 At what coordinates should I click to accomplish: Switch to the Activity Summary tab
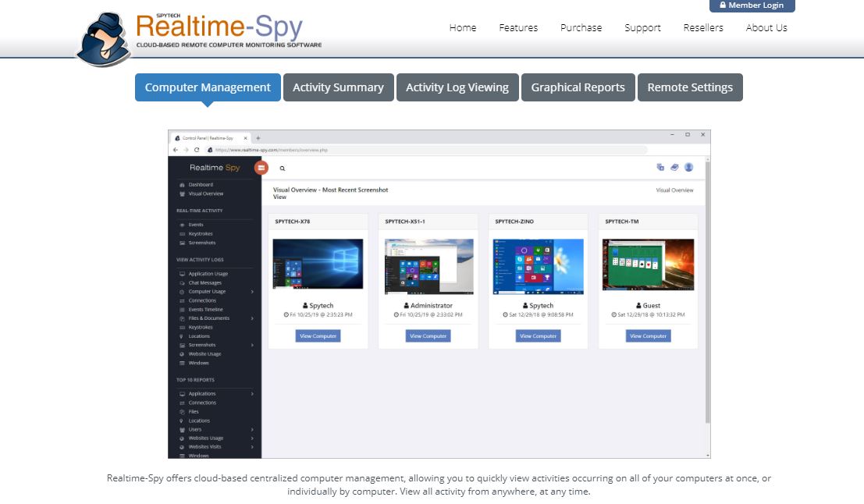click(338, 87)
